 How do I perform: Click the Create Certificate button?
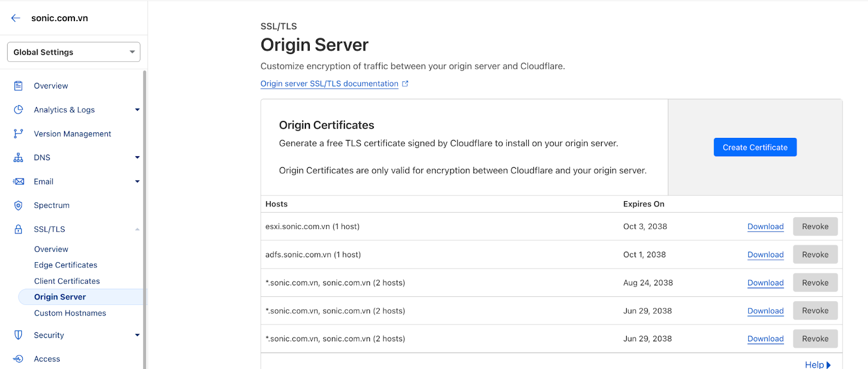pyautogui.click(x=755, y=147)
